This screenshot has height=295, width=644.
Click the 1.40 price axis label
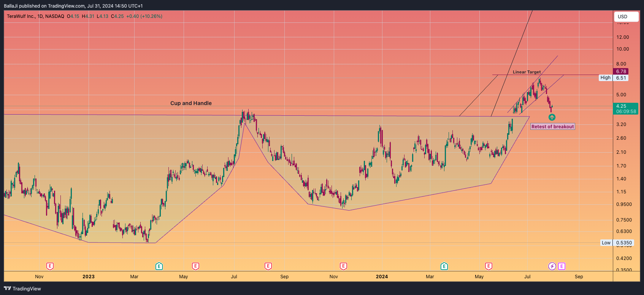621,179
